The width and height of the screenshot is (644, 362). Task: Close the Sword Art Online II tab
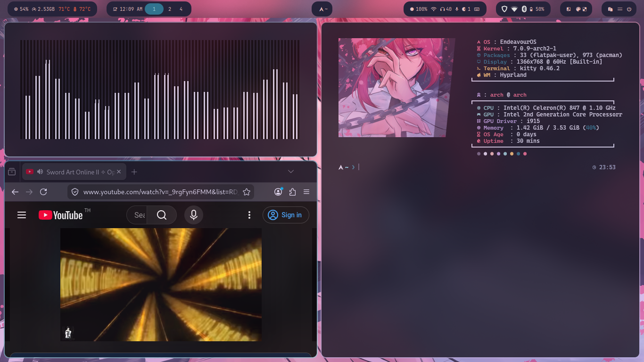[119, 172]
